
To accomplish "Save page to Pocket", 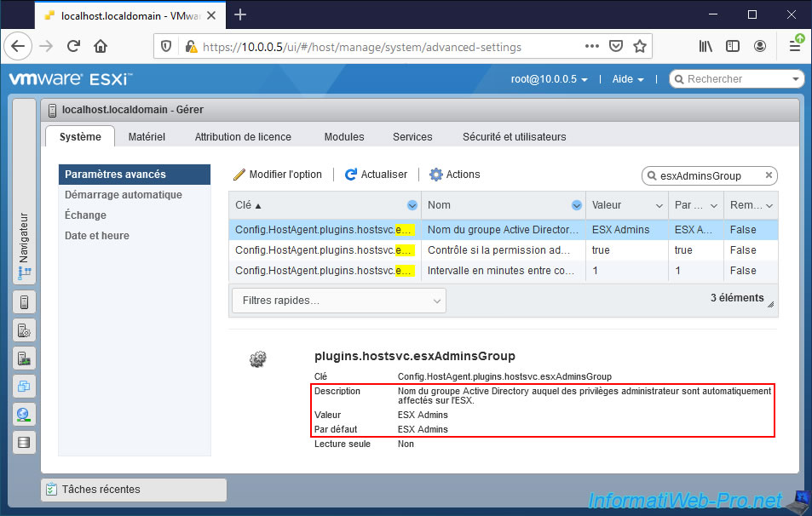I will click(616, 46).
